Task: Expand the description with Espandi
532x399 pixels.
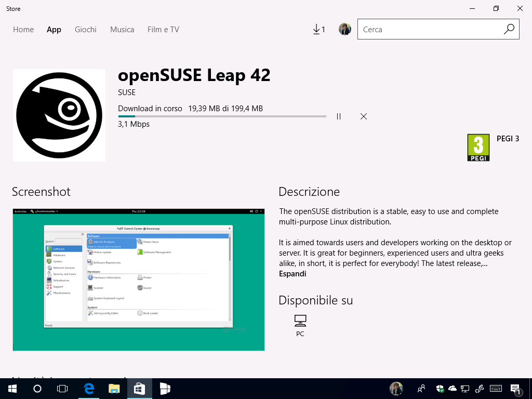Action: pos(292,274)
